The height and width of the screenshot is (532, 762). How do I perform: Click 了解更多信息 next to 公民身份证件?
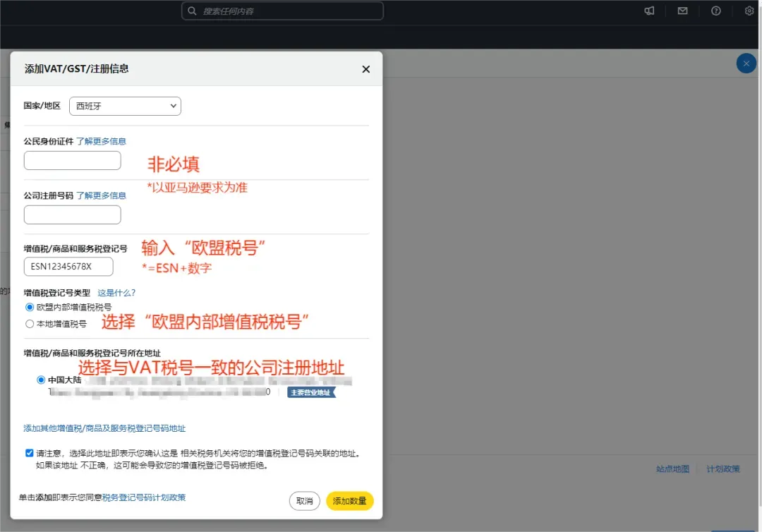click(x=101, y=141)
